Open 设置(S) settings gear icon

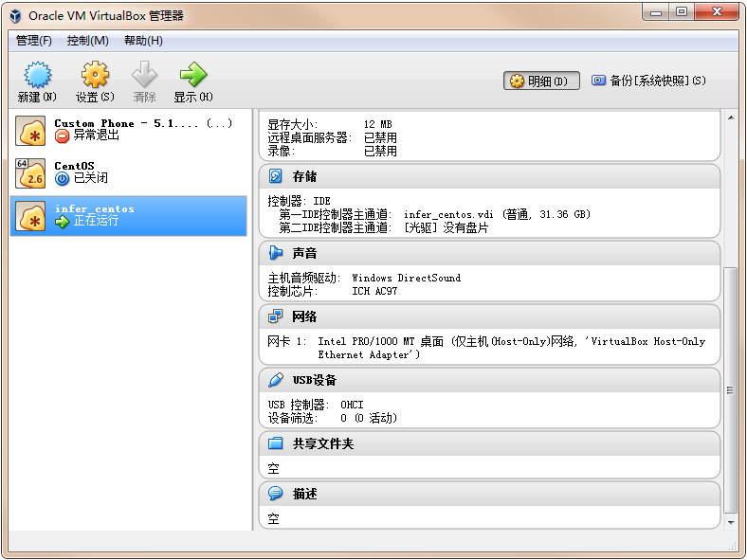click(x=95, y=75)
